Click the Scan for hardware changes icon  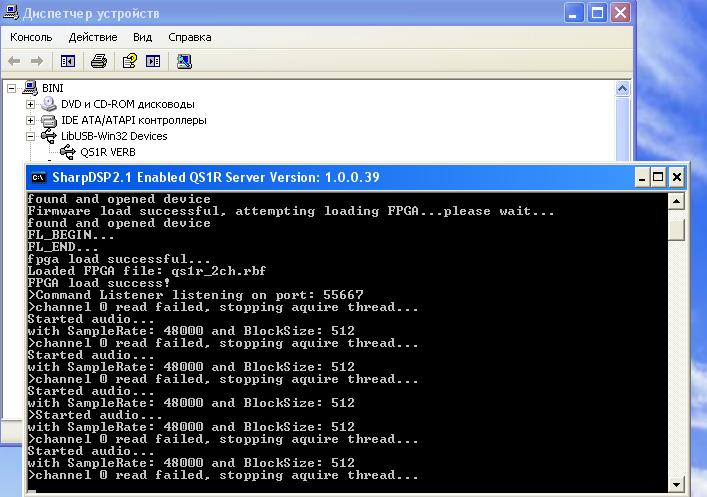[x=184, y=61]
